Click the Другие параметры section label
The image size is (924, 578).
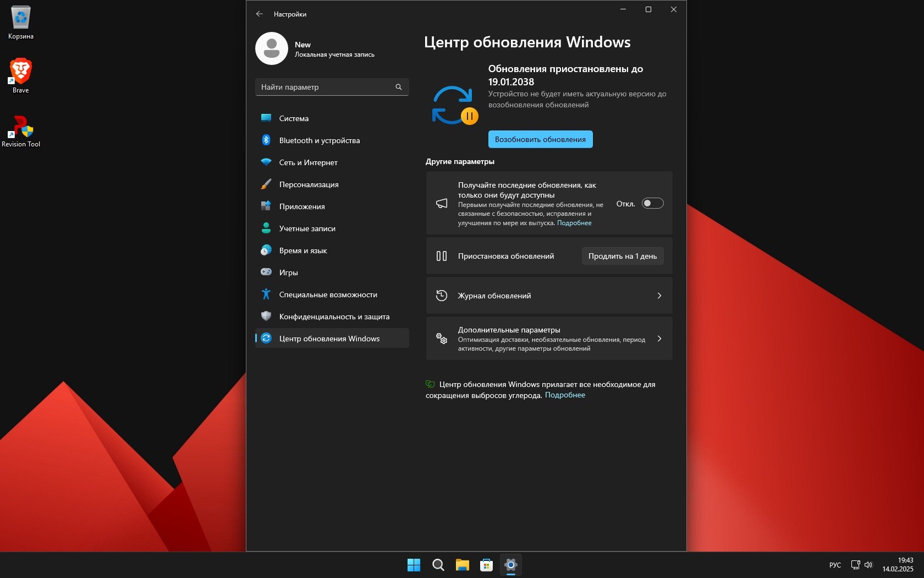pos(460,161)
